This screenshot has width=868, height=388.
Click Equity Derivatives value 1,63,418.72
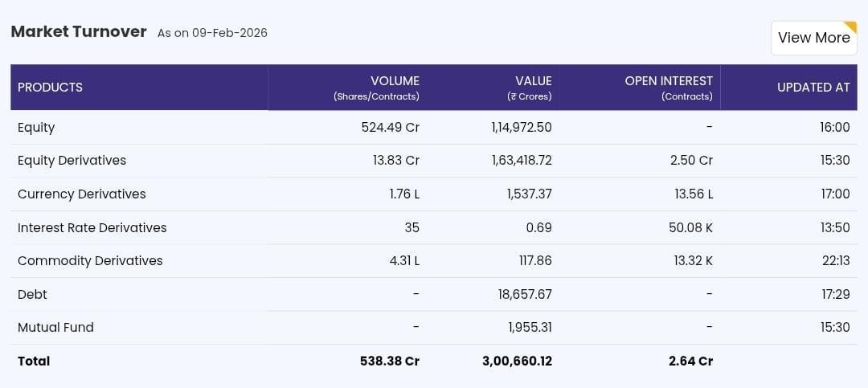(x=521, y=161)
